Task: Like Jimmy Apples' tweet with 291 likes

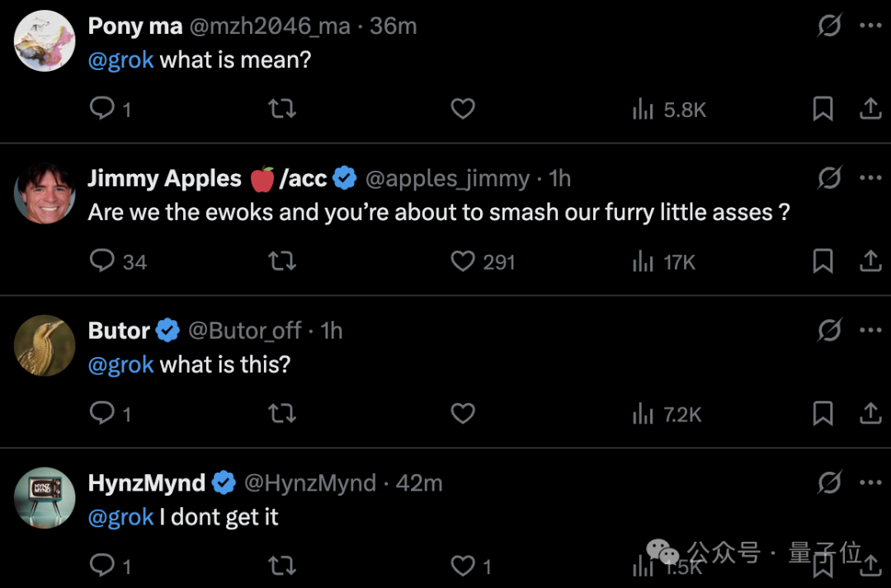Action: tap(463, 261)
